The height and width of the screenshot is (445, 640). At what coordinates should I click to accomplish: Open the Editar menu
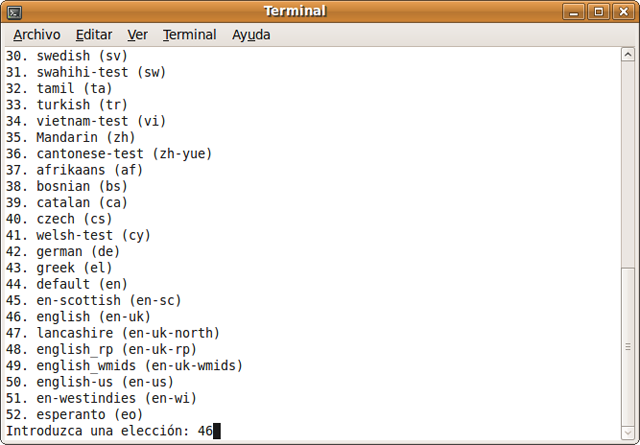point(93,34)
